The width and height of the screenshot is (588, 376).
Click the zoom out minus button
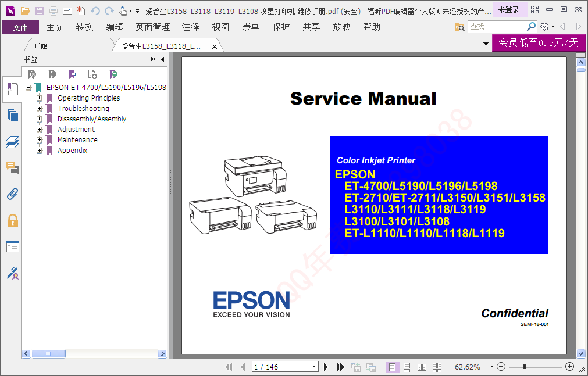501,367
